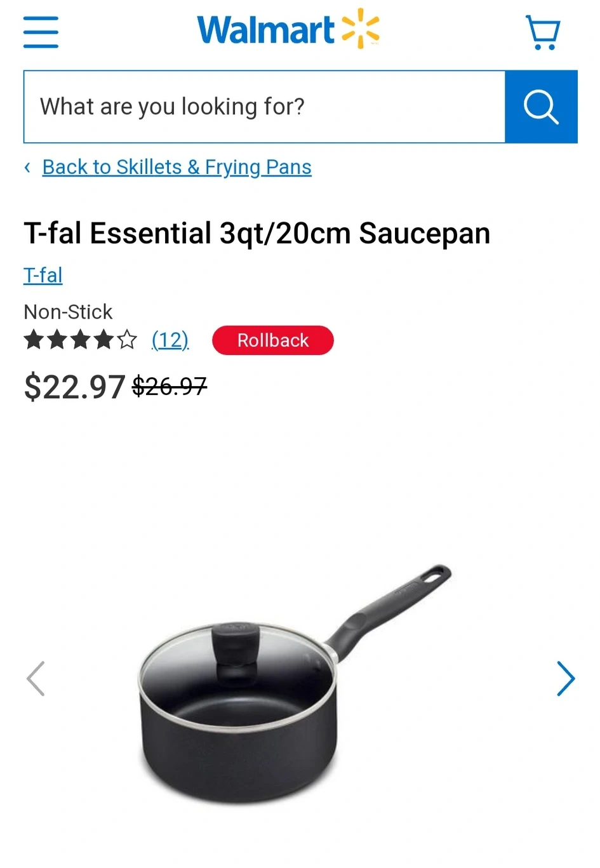Click the small back chevron before the breadcrumb

click(x=27, y=167)
